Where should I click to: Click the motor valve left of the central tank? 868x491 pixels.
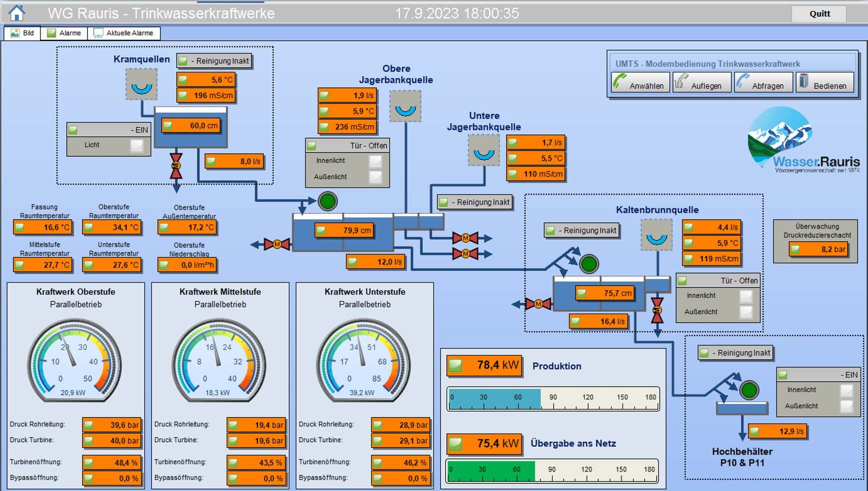[276, 244]
